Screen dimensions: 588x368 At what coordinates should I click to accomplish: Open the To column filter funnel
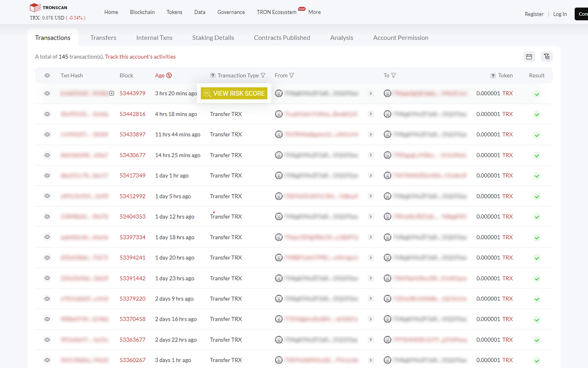pos(394,75)
